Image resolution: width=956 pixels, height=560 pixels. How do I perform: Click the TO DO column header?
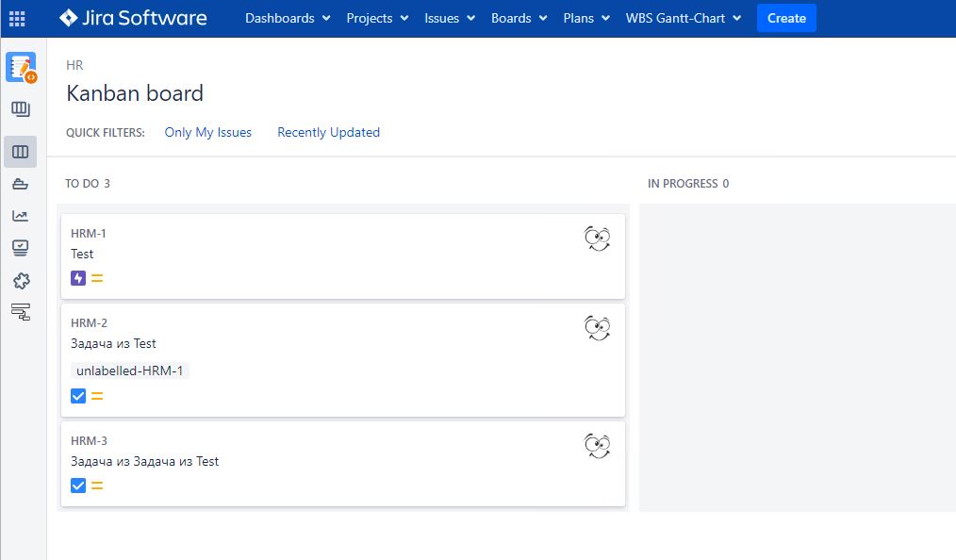pos(88,184)
